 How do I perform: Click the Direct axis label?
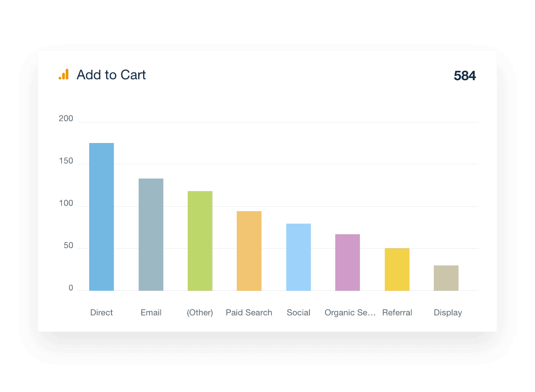[x=102, y=313]
